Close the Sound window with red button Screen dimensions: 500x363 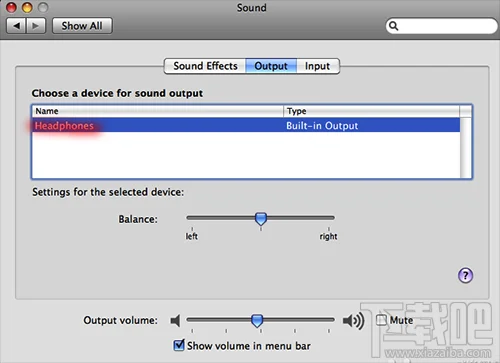click(11, 7)
